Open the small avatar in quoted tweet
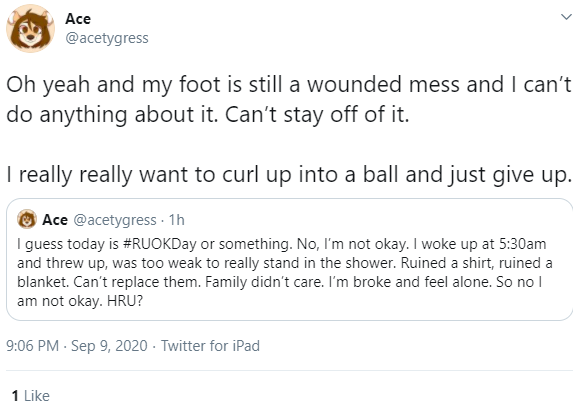The height and width of the screenshot is (401, 573). click(x=27, y=219)
